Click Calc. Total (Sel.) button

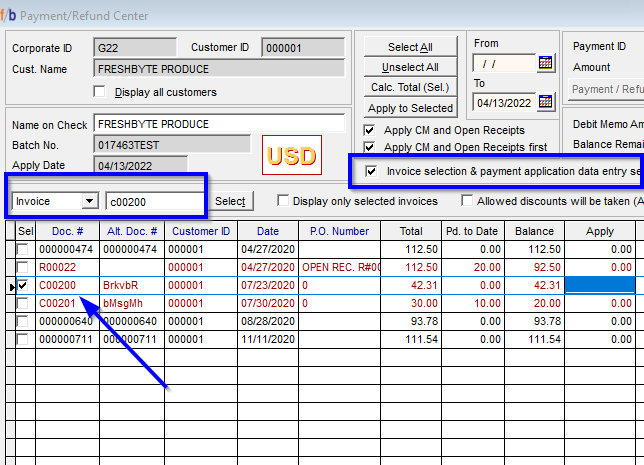[410, 88]
